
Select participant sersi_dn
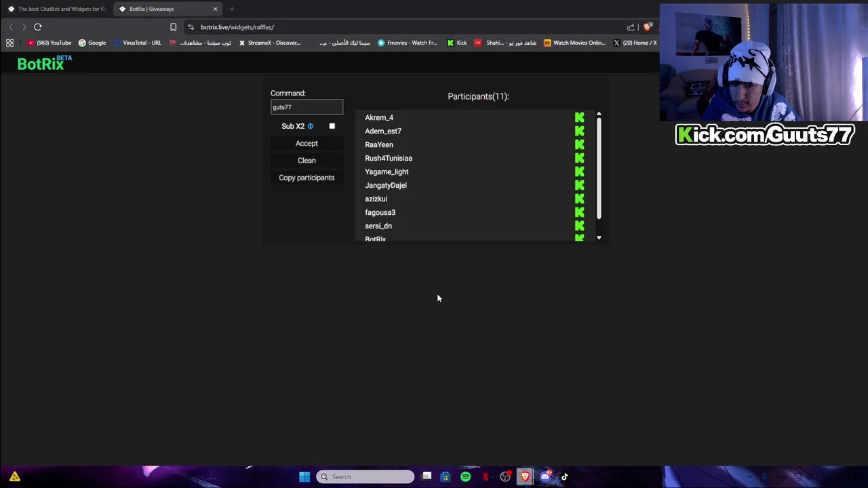coord(378,226)
